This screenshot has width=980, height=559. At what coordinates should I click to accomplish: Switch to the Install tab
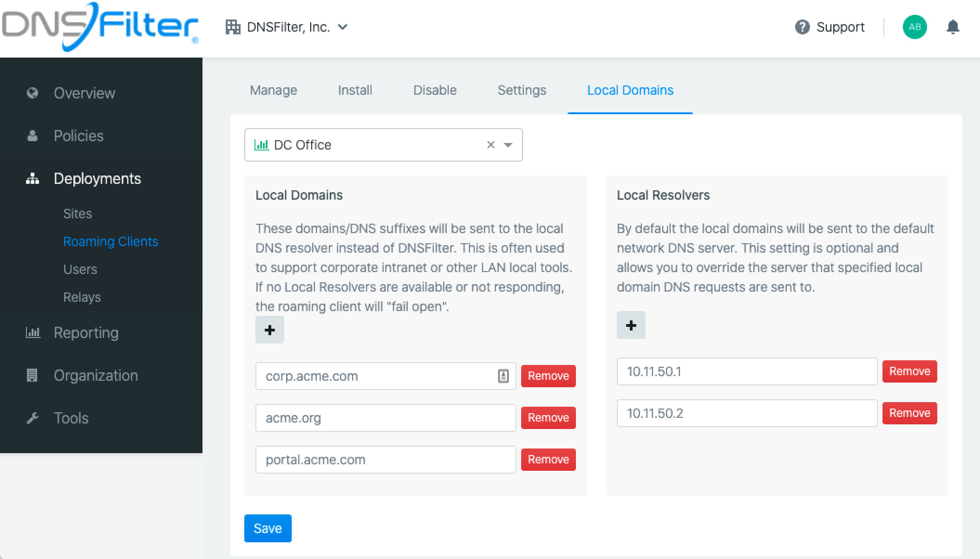click(355, 90)
